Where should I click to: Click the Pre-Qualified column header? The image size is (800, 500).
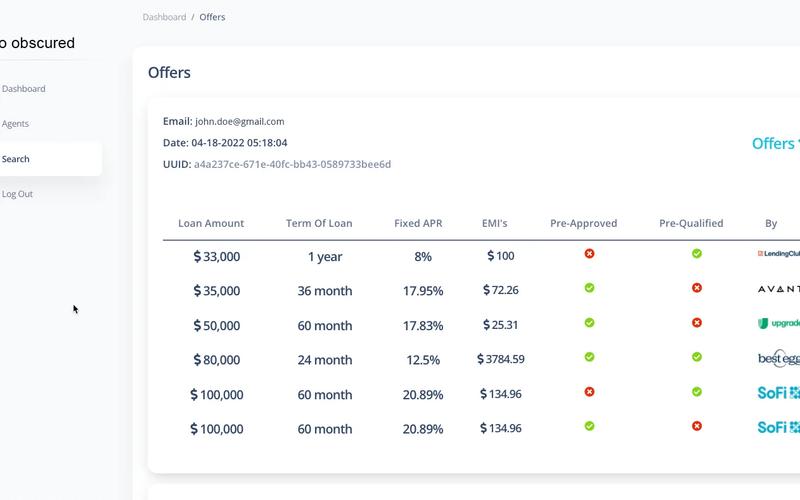pyautogui.click(x=691, y=223)
